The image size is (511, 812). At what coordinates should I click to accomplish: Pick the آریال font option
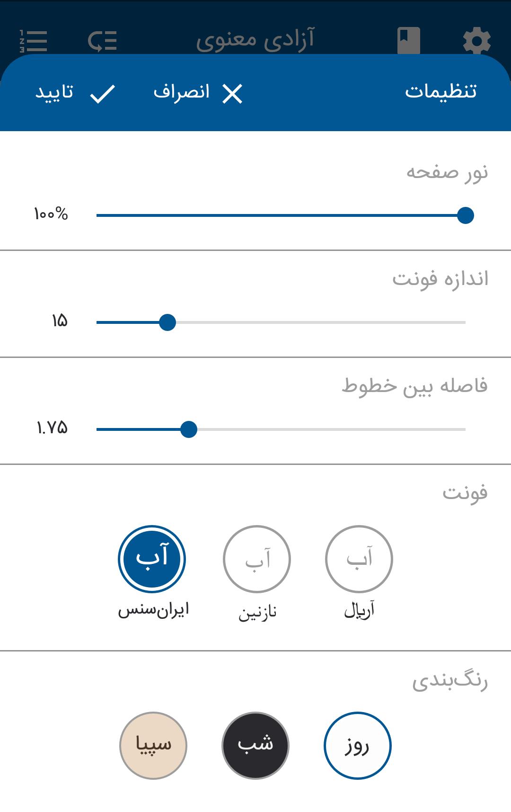click(359, 559)
